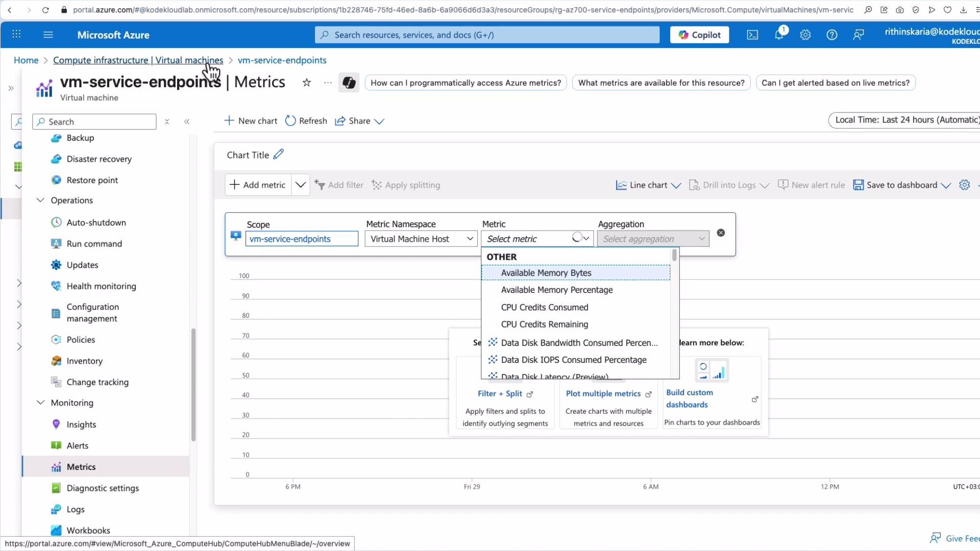Open portal settings gear in header
Viewport: 980px width, 551px height.
(805, 35)
